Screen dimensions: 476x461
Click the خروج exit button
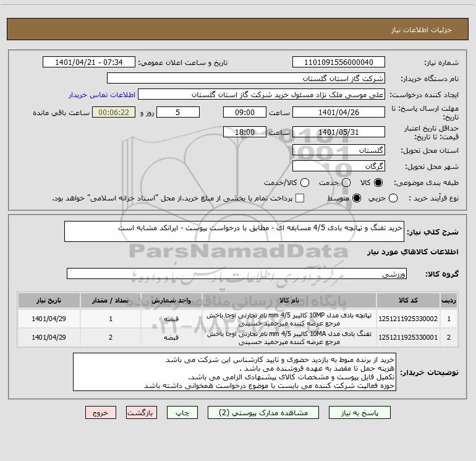pos(101,413)
